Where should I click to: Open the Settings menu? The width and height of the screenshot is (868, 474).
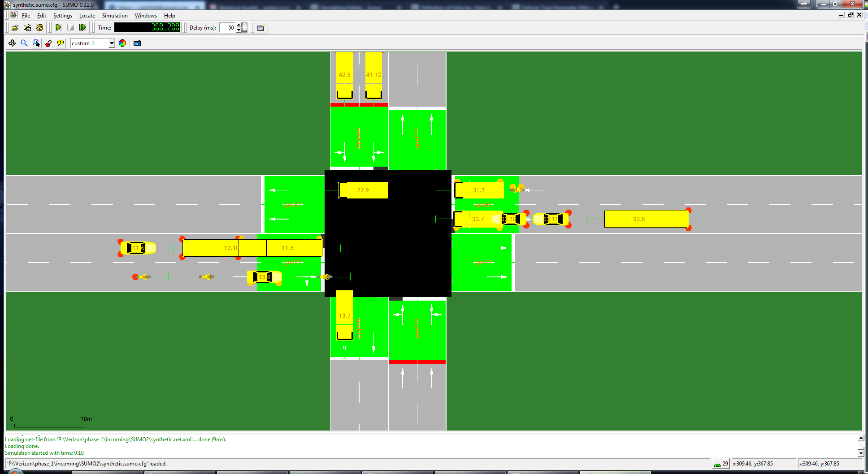click(x=63, y=15)
